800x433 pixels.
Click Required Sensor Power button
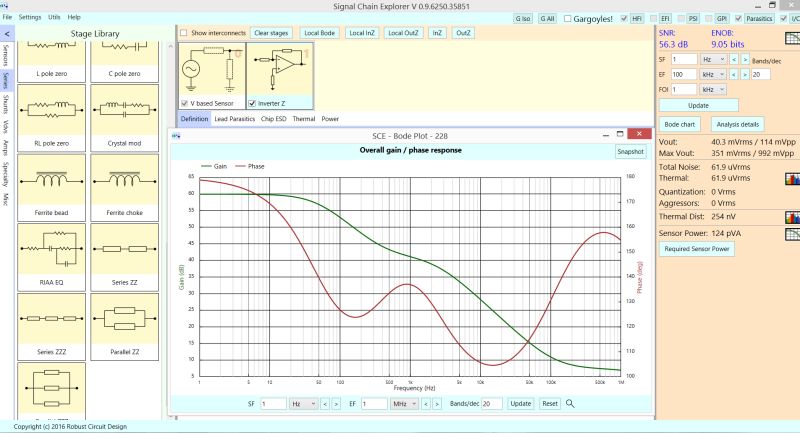pos(696,249)
